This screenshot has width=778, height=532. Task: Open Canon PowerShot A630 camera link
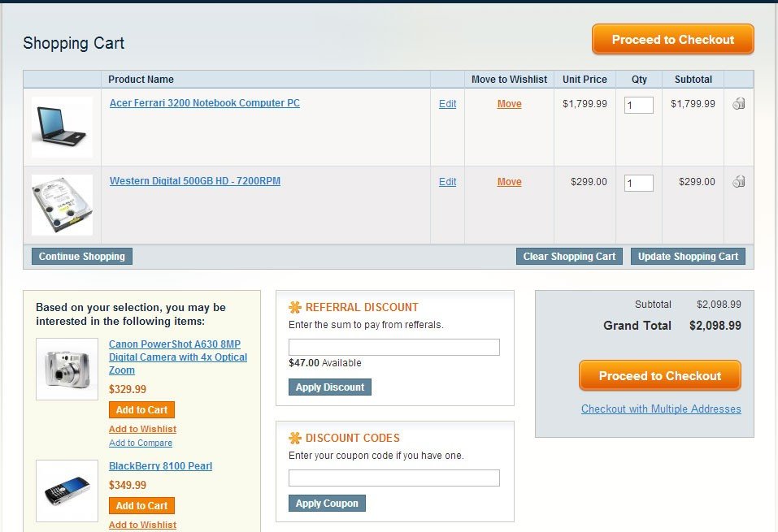click(x=178, y=357)
